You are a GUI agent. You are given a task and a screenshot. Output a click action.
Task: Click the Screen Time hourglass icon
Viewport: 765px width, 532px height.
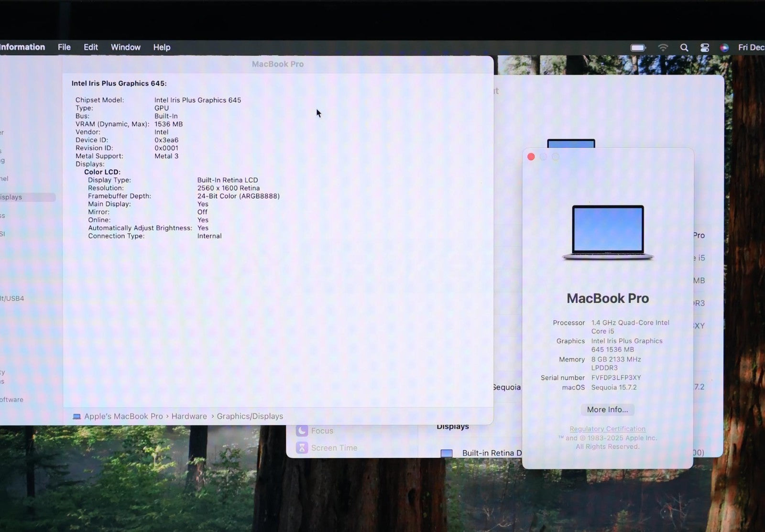click(x=302, y=448)
